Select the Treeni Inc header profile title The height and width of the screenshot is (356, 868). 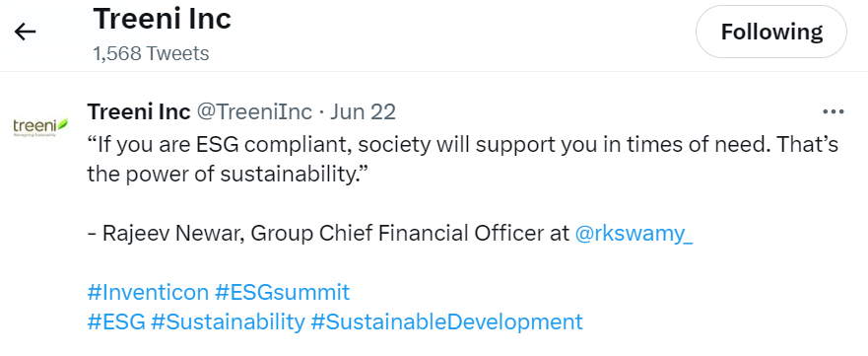163,20
